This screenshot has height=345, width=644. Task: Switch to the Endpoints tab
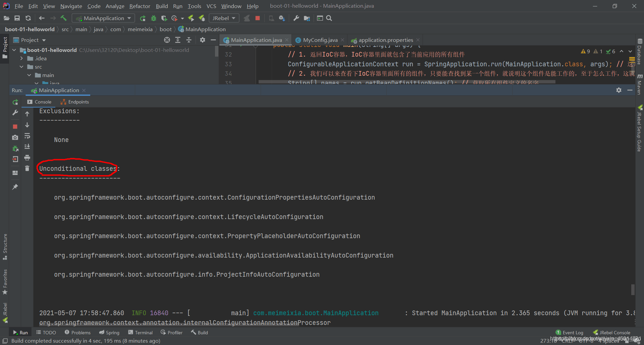tap(74, 102)
